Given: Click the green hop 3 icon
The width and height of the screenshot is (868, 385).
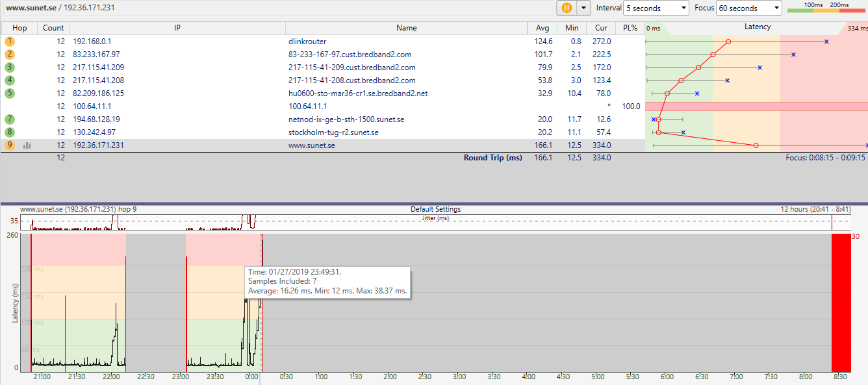Looking at the screenshot, I should (9, 68).
